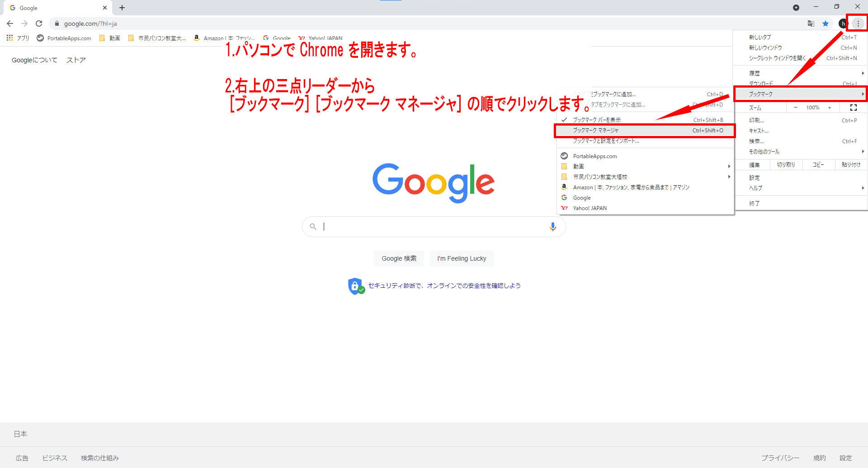Click the microphone voice search icon

(552, 227)
